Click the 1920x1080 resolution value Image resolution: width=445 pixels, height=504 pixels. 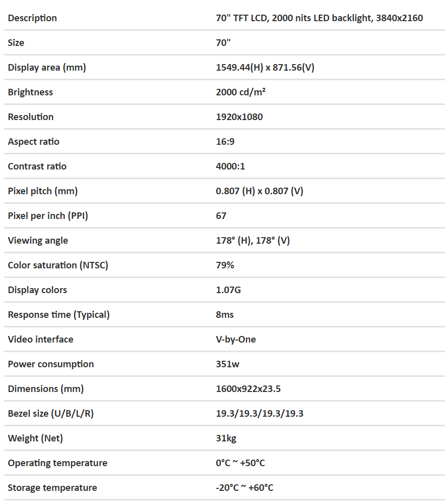pyautogui.click(x=239, y=117)
